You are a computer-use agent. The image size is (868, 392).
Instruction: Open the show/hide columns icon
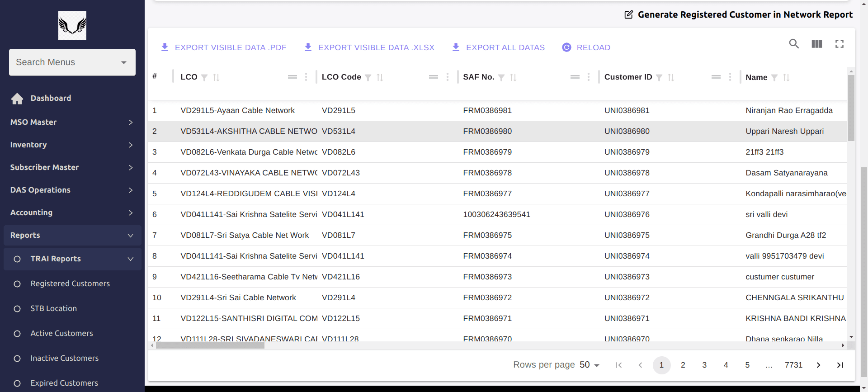(816, 44)
